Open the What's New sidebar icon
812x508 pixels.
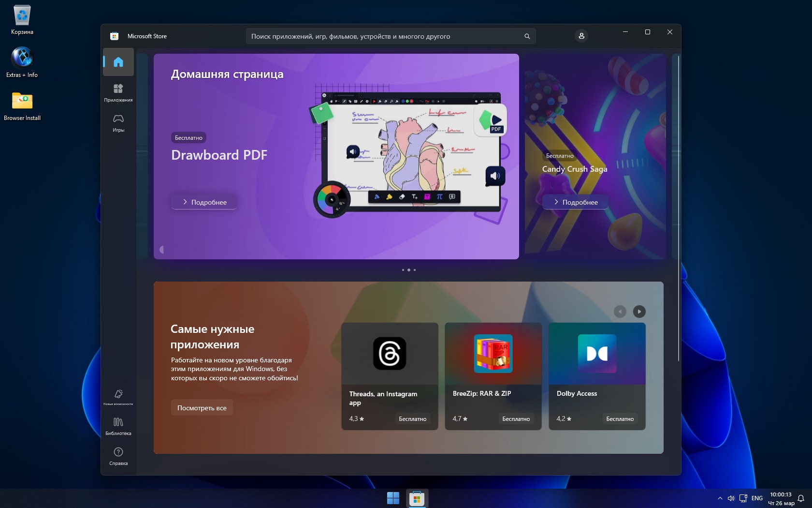pos(118,397)
